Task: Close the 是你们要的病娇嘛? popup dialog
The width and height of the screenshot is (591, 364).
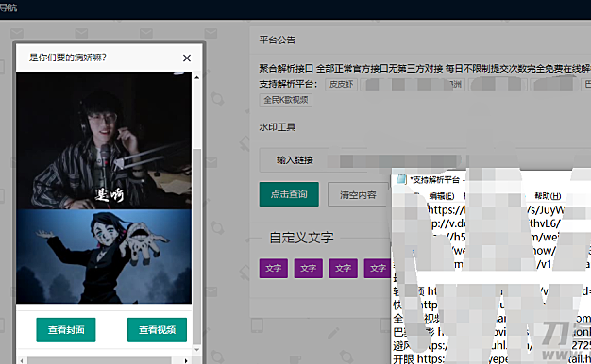Action: (x=187, y=58)
